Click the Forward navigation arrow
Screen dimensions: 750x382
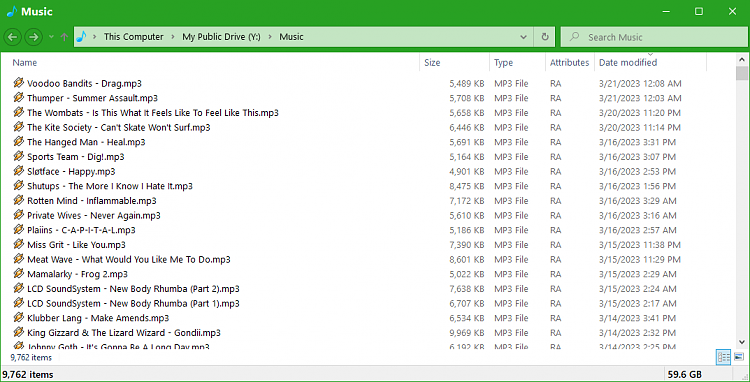pos(33,37)
